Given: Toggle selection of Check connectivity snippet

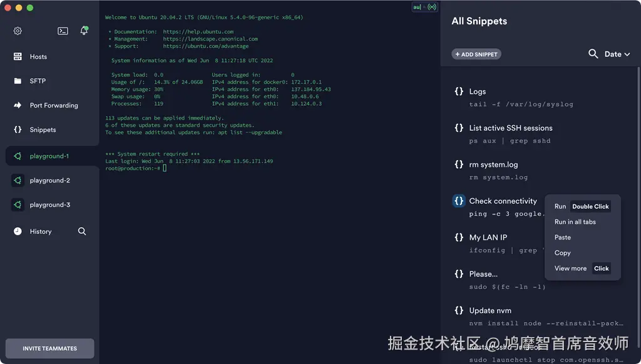Looking at the screenshot, I should tap(458, 201).
